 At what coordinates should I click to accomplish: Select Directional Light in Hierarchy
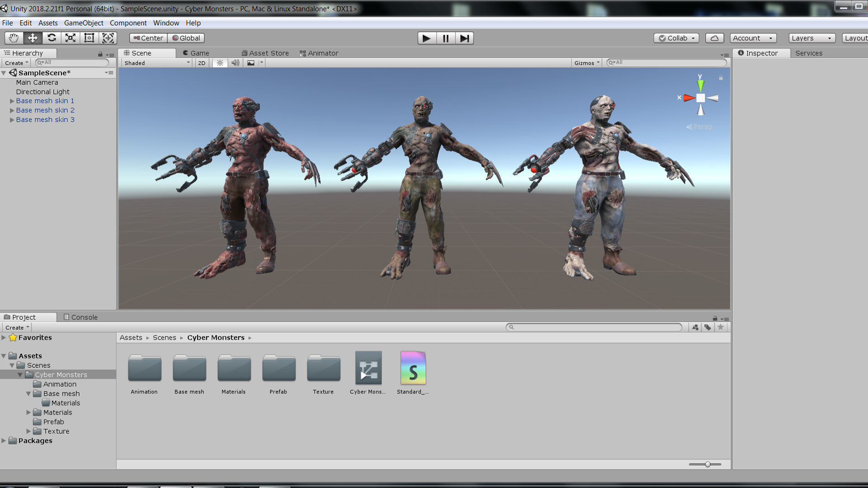(x=43, y=92)
